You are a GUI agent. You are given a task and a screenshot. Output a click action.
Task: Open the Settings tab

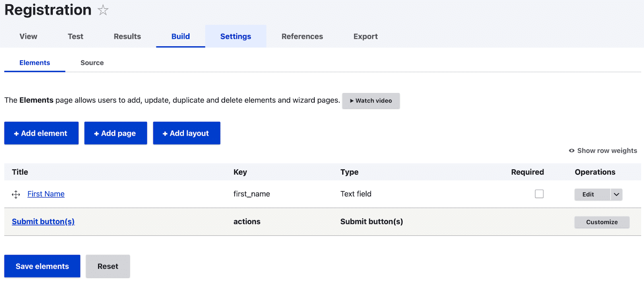(235, 37)
